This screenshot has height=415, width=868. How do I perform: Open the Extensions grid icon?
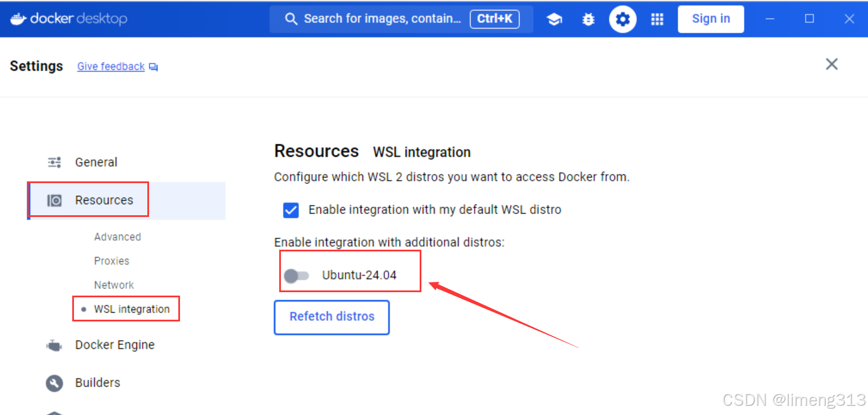[657, 20]
